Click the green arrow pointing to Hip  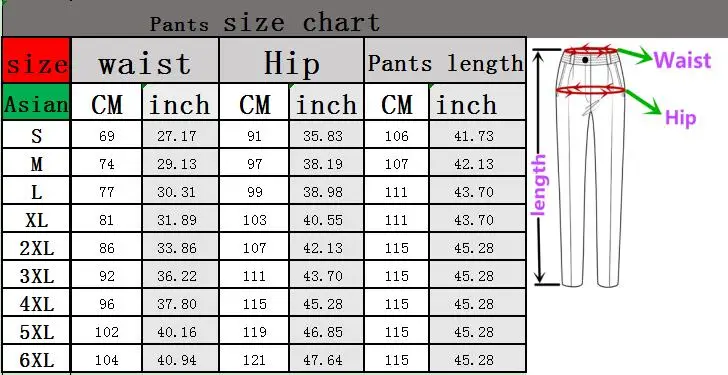pyautogui.click(x=643, y=103)
